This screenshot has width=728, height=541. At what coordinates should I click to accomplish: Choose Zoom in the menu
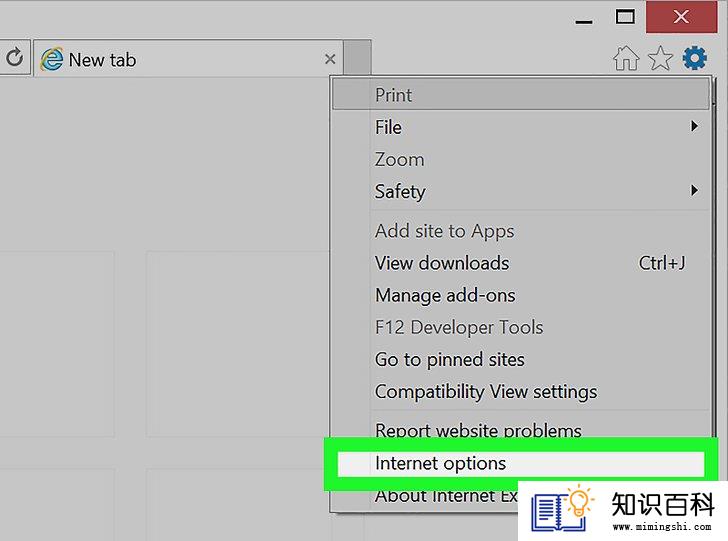click(521, 160)
